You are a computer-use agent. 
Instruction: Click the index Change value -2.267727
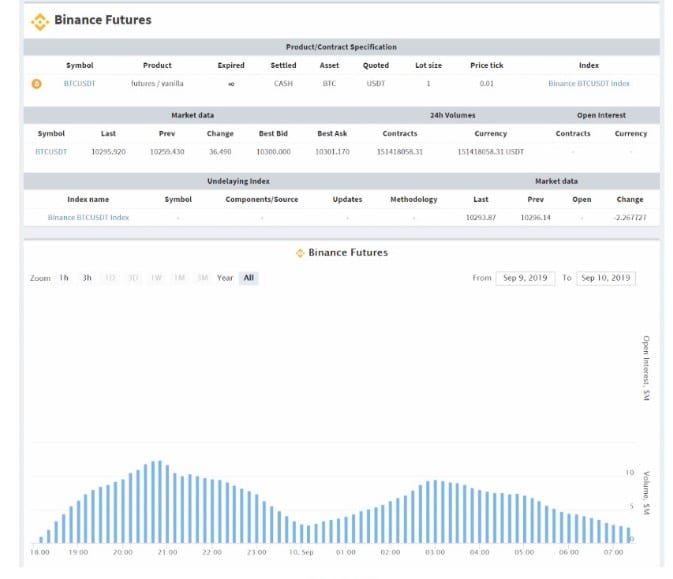(630, 218)
